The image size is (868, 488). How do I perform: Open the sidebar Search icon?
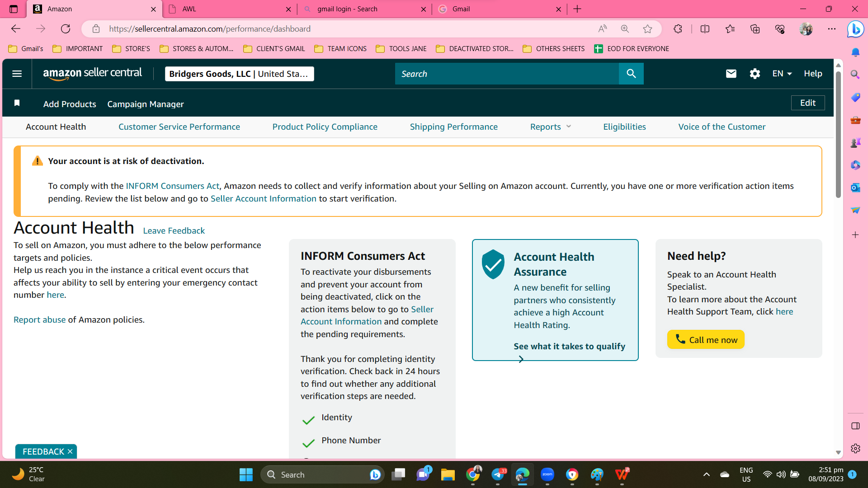[855, 75]
